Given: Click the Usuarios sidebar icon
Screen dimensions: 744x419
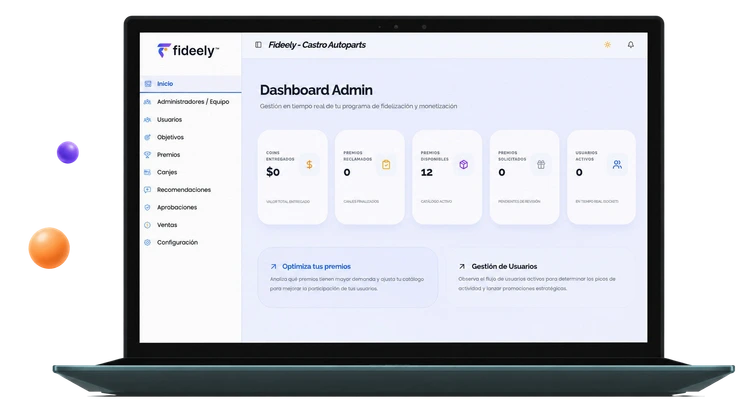Looking at the screenshot, I should click(148, 120).
